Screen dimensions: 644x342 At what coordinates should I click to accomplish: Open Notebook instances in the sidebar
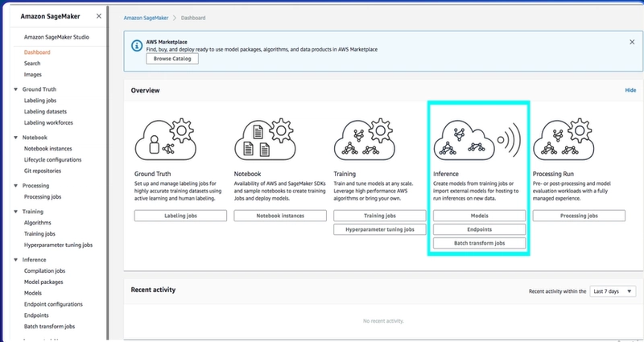tap(47, 149)
